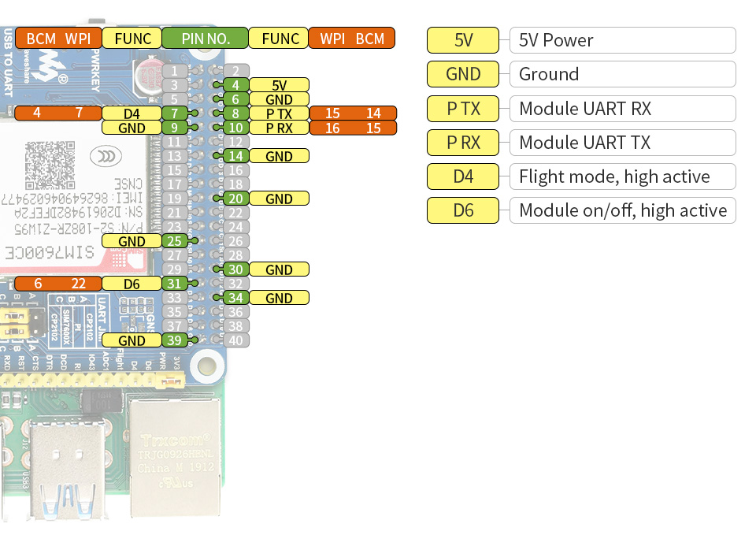Select green pin number 8

[x=235, y=113]
